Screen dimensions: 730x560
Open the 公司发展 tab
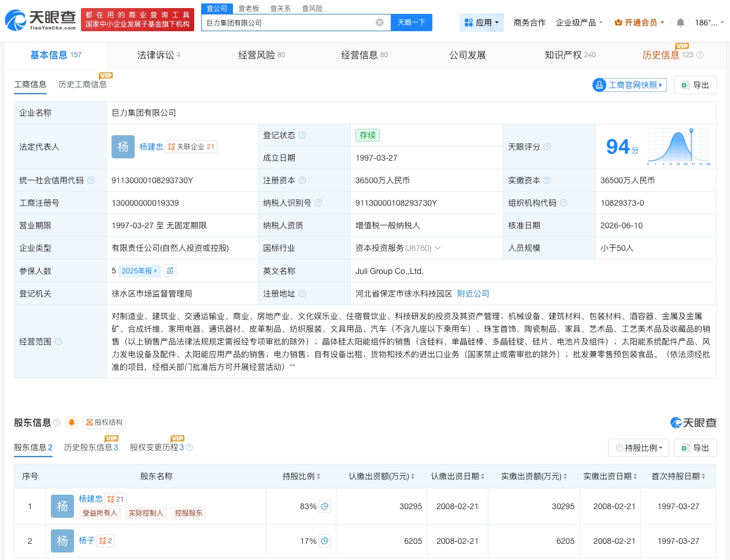468,55
